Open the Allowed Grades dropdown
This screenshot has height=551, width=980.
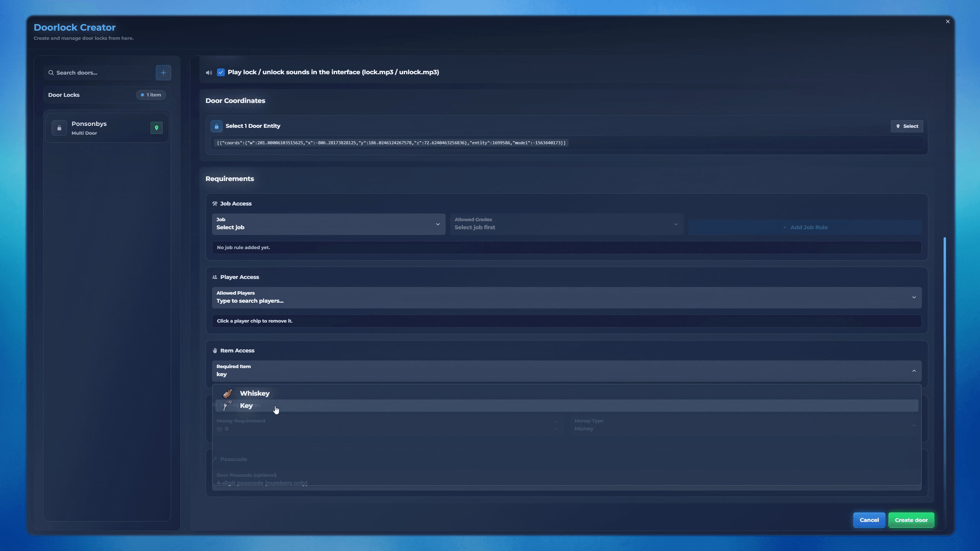(567, 224)
